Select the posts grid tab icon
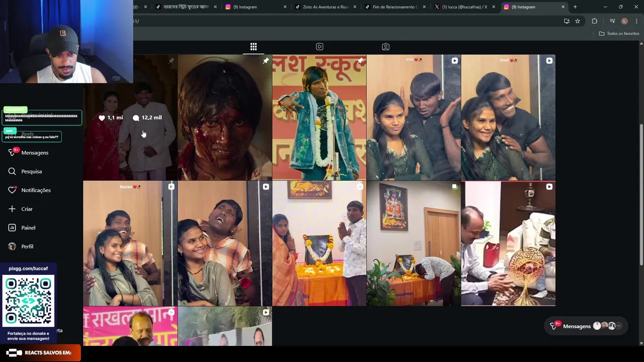 coord(254,47)
